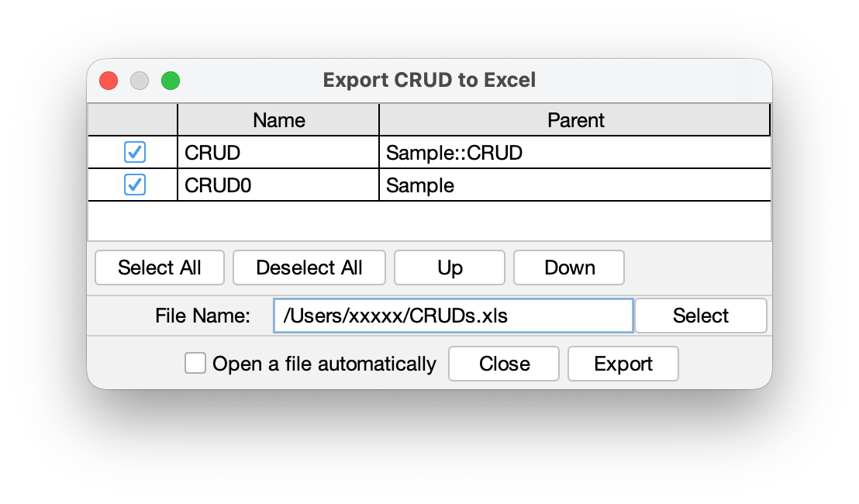Open file chooser via Select button

(x=700, y=316)
